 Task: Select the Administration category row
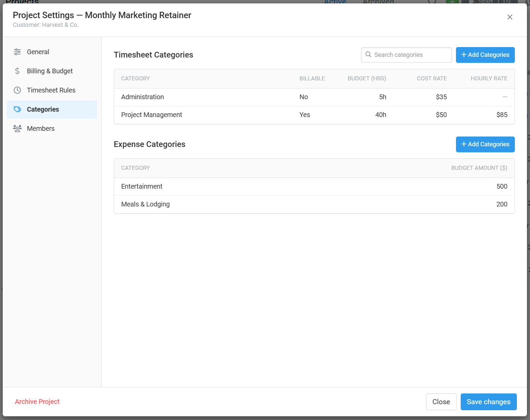pos(314,97)
